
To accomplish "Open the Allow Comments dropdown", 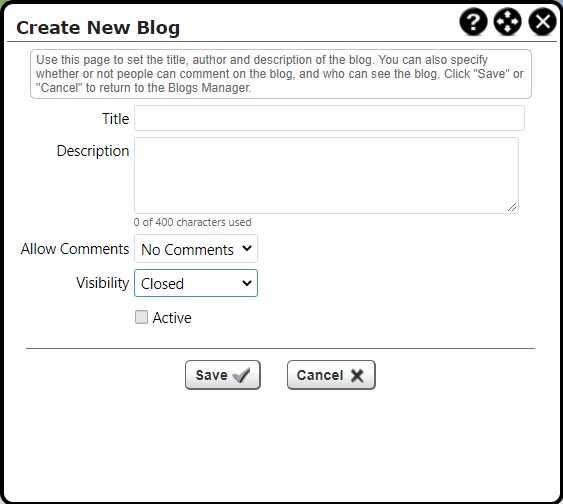I will pos(196,249).
